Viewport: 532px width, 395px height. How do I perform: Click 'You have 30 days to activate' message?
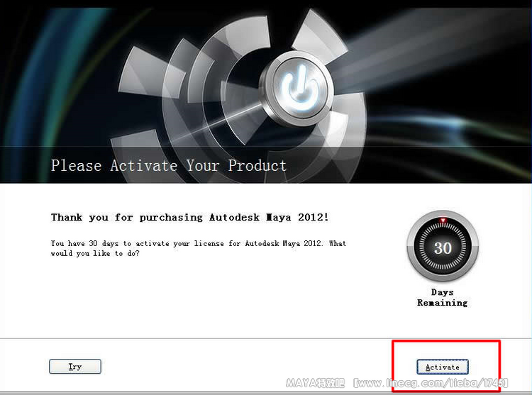point(199,248)
